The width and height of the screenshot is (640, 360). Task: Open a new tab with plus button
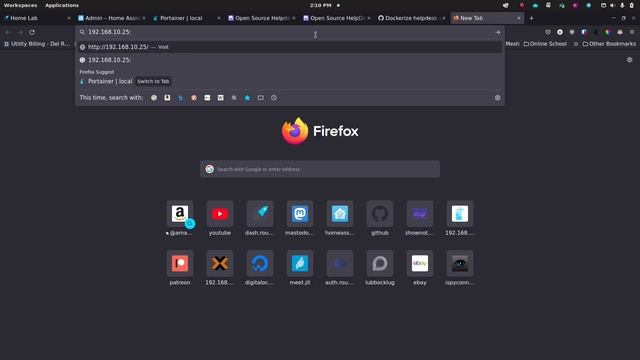531,18
